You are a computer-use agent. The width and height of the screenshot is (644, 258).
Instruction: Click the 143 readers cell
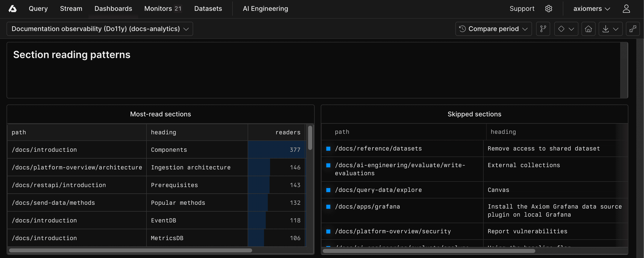277,185
